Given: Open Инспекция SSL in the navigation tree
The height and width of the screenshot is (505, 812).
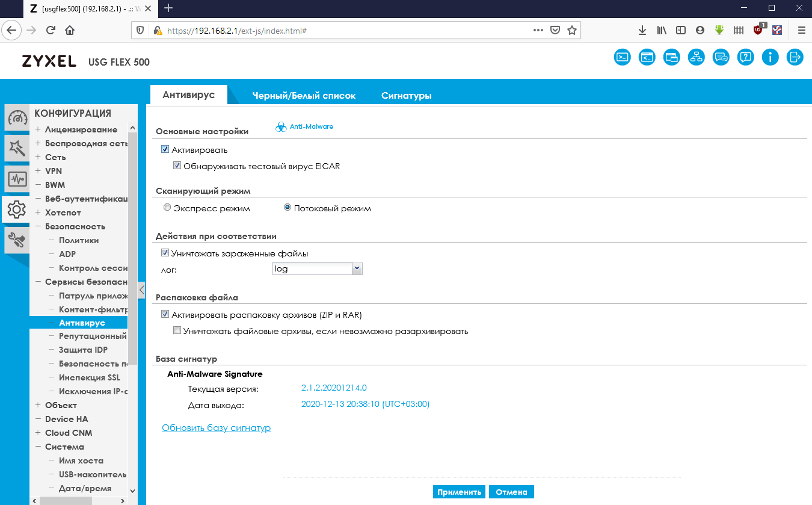Looking at the screenshot, I should [x=90, y=377].
